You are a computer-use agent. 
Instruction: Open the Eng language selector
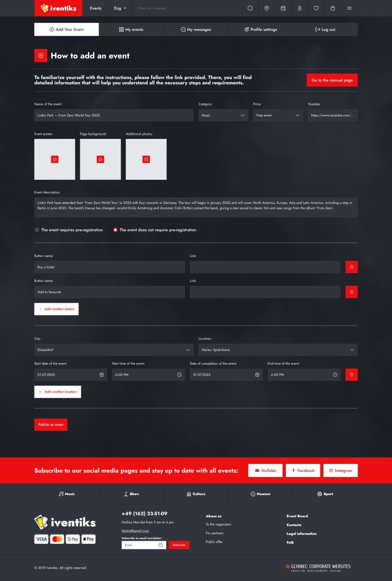point(120,8)
